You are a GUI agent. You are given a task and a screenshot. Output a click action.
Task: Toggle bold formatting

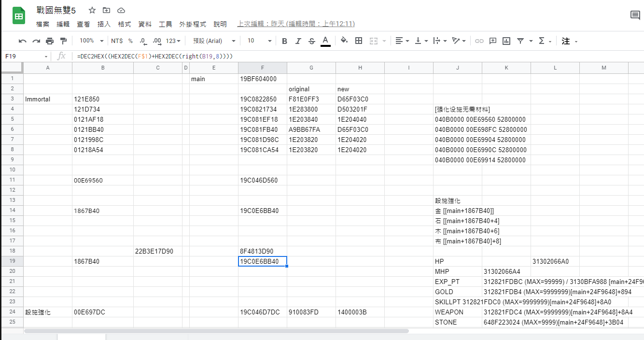click(x=284, y=41)
